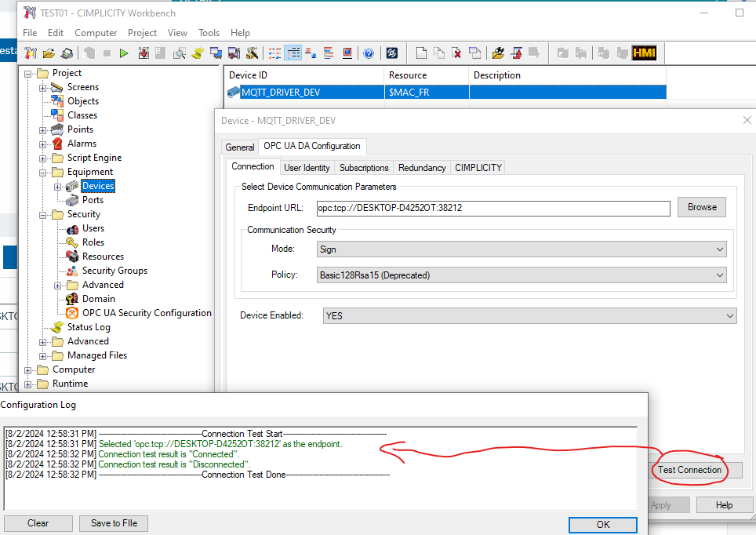
Task: Click the red upload-arrow toolbar icon
Action: 516,53
